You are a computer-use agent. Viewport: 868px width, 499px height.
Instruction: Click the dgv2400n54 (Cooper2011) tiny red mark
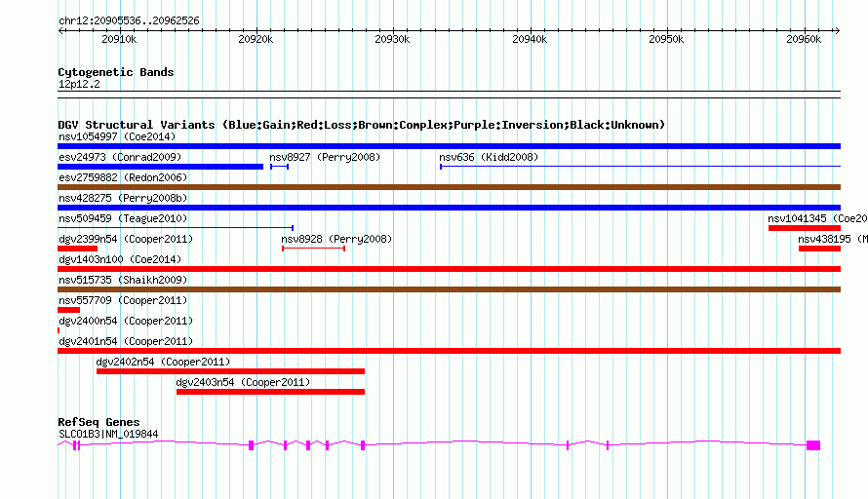[59, 330]
